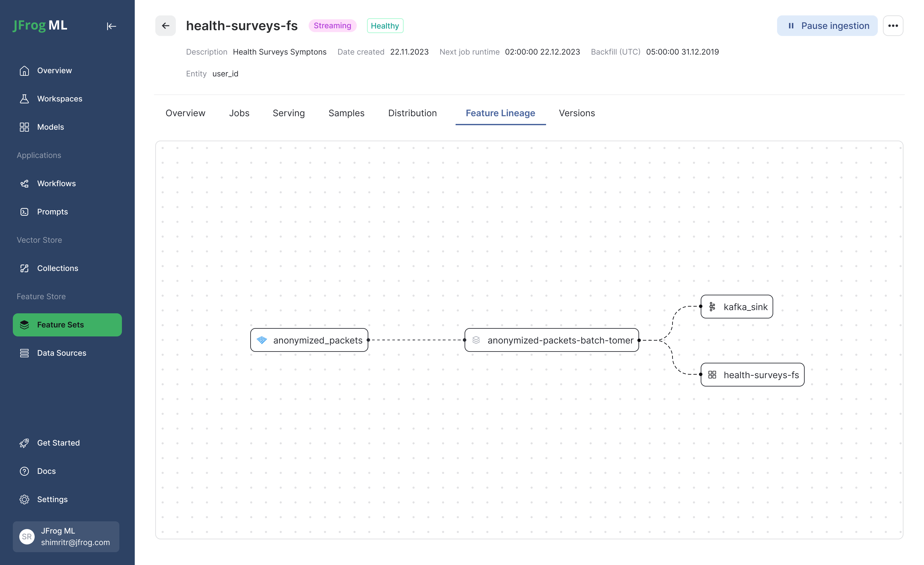Click the Models grid icon

tap(24, 127)
